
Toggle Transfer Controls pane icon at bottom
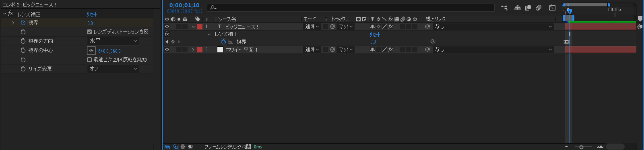[175, 147]
